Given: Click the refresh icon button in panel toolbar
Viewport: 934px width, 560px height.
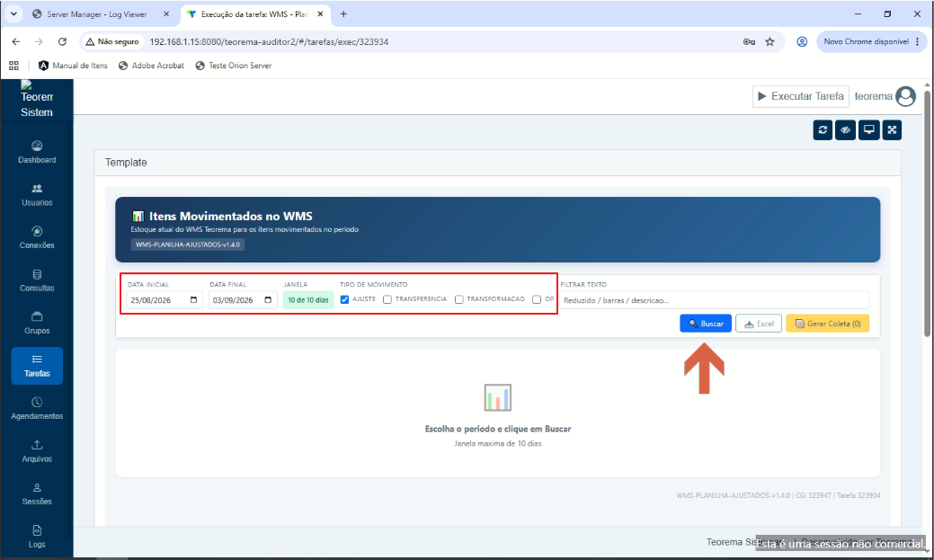Looking at the screenshot, I should click(823, 129).
